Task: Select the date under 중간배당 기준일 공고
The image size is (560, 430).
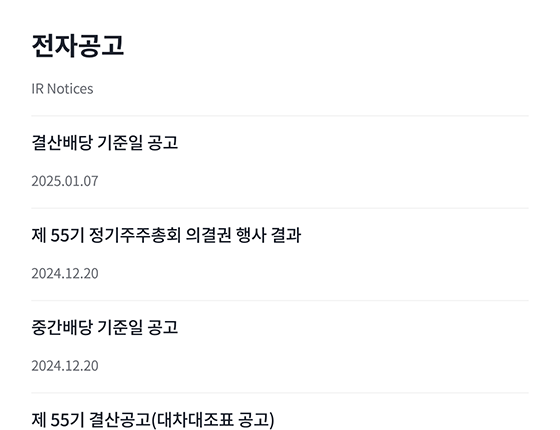Action: (x=65, y=366)
